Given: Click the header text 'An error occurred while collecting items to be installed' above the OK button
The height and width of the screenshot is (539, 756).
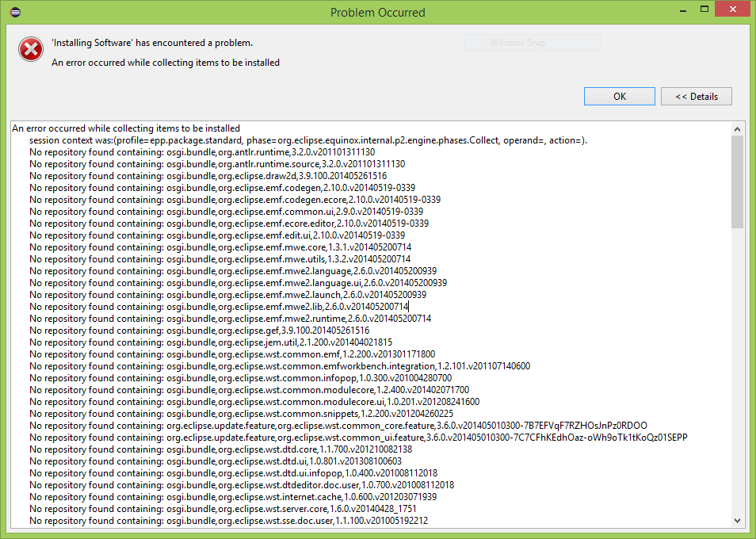Looking at the screenshot, I should (166, 63).
